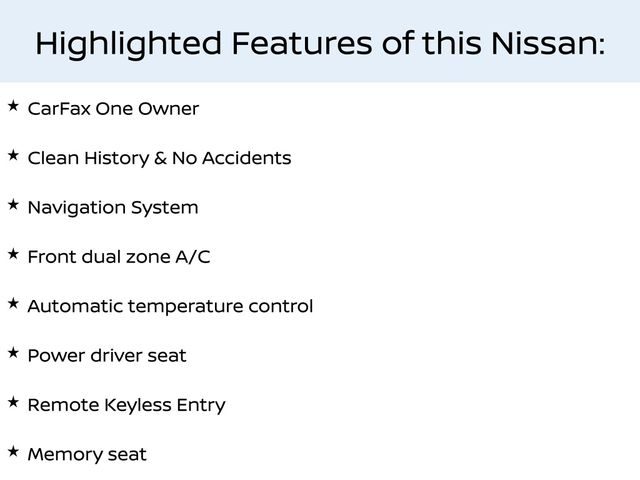This screenshot has height=480, width=640.
Task: Click the Remote Keyless Entry text
Action: (x=127, y=405)
